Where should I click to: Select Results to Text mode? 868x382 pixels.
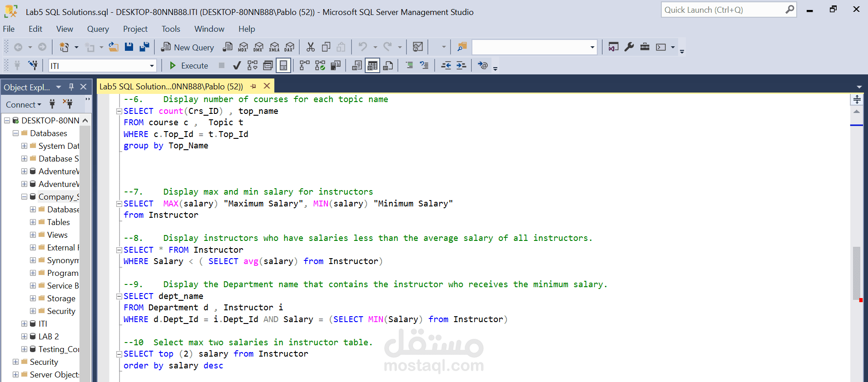point(357,66)
